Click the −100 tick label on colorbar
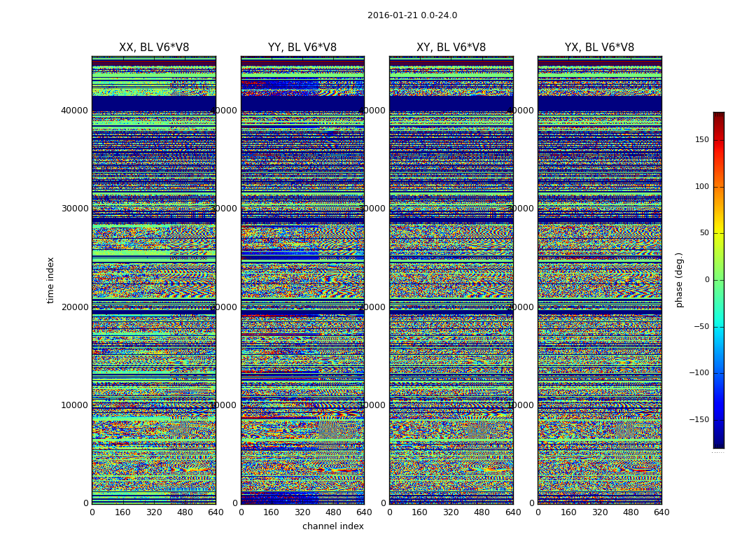The image size is (735, 560). (x=699, y=373)
